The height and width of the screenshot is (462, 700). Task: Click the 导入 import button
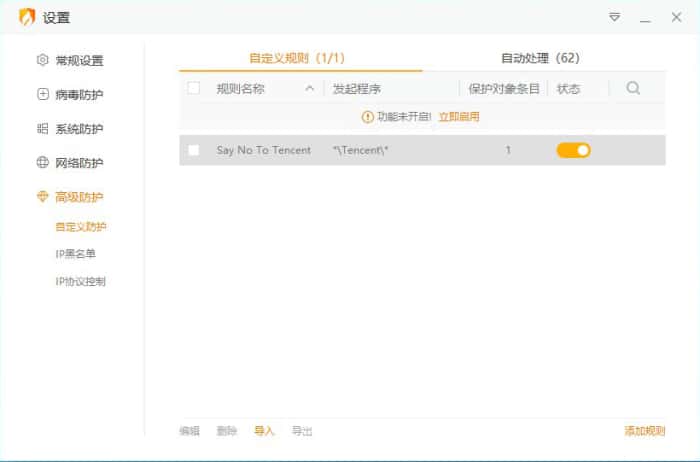264,431
